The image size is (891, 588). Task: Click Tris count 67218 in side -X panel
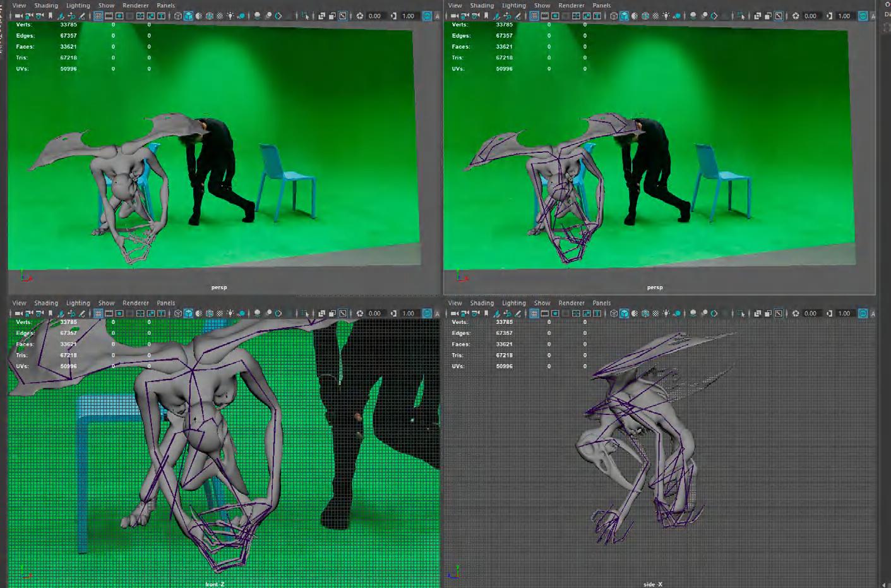coord(505,356)
